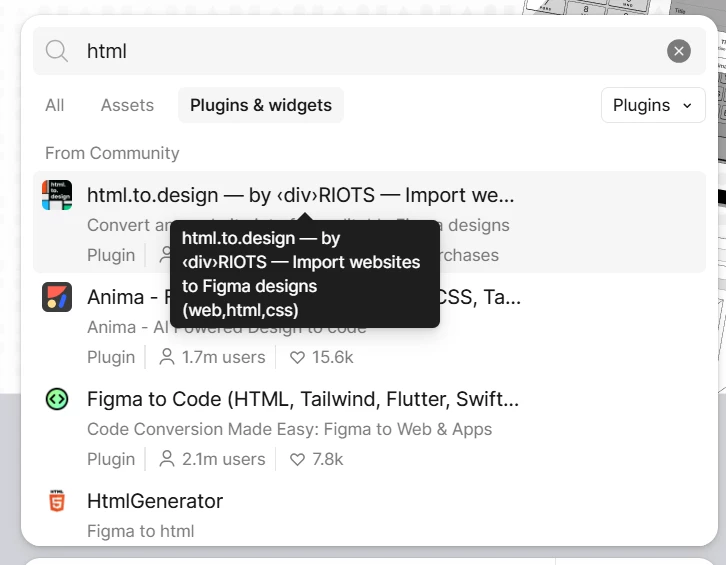Switch to the Assets tab
The image size is (726, 565).
coord(127,105)
